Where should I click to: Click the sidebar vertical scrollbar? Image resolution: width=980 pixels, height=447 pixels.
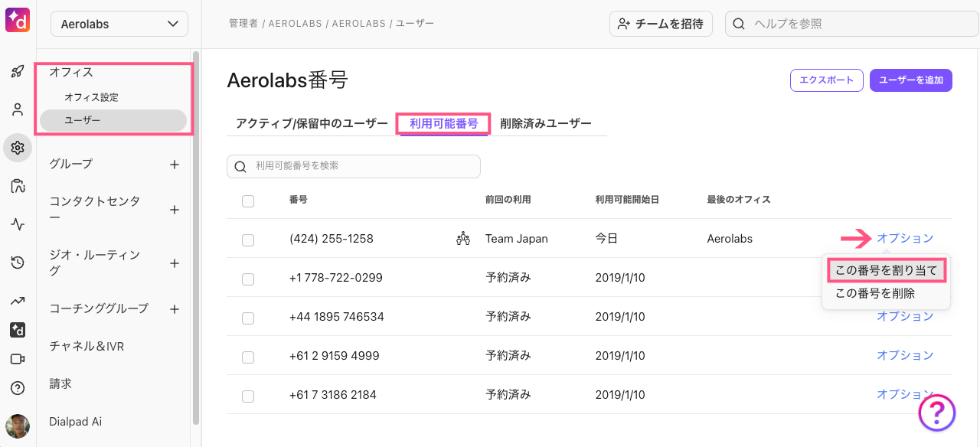(196, 237)
